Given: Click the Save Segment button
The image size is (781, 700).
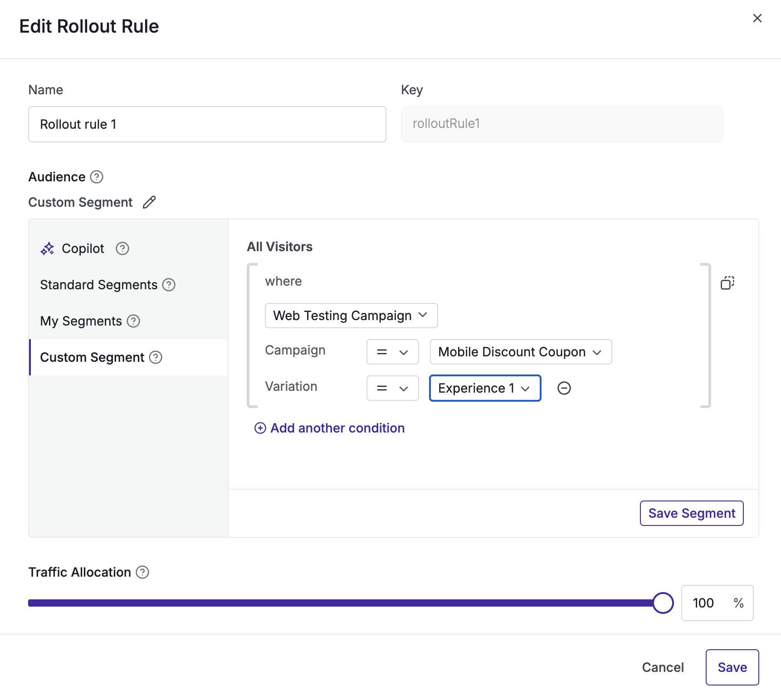Looking at the screenshot, I should pos(692,513).
